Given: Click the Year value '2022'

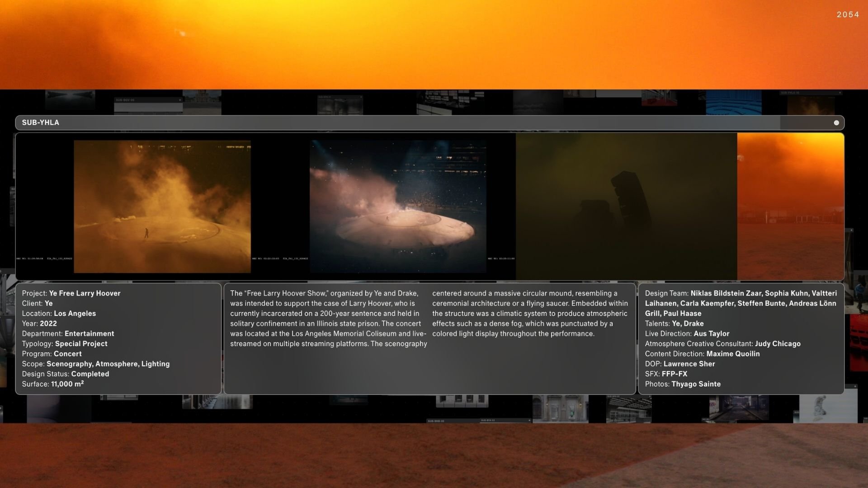Looking at the screenshot, I should 48,324.
